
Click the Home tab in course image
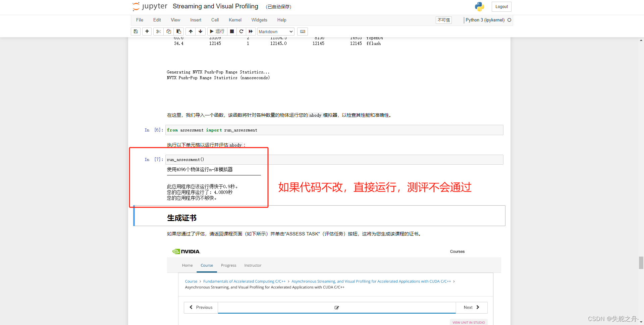tap(187, 265)
